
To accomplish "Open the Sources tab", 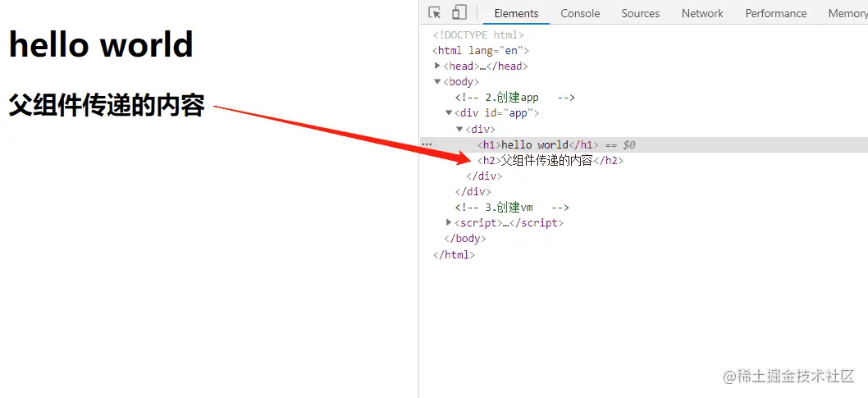I will tap(641, 13).
